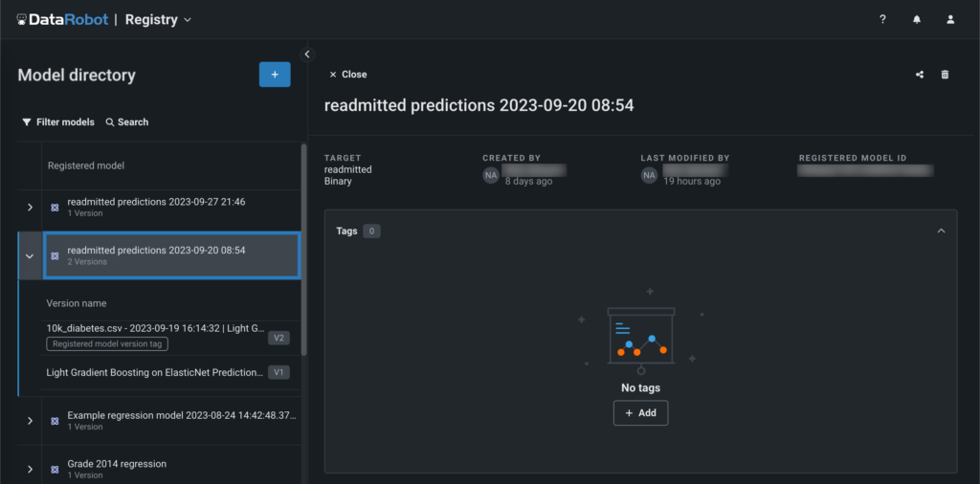
Task: Click the help question mark icon
Action: coord(882,19)
